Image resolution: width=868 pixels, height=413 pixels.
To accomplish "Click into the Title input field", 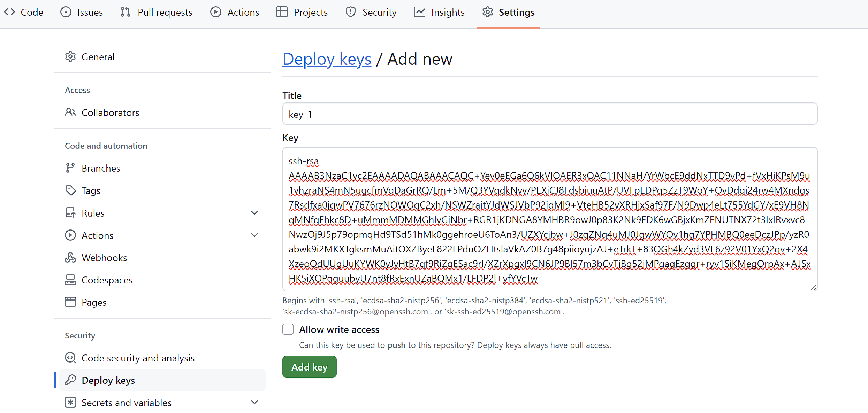I will pyautogui.click(x=549, y=114).
